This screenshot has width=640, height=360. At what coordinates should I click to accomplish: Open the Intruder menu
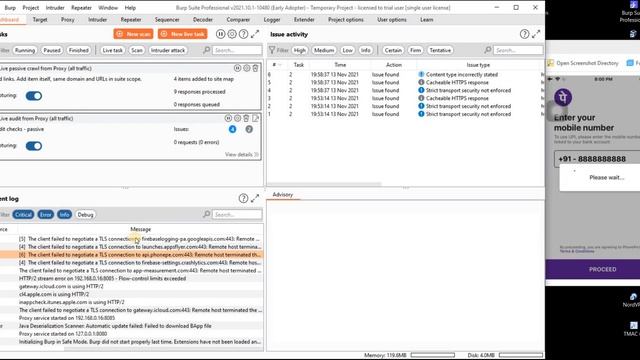pyautogui.click(x=55, y=8)
